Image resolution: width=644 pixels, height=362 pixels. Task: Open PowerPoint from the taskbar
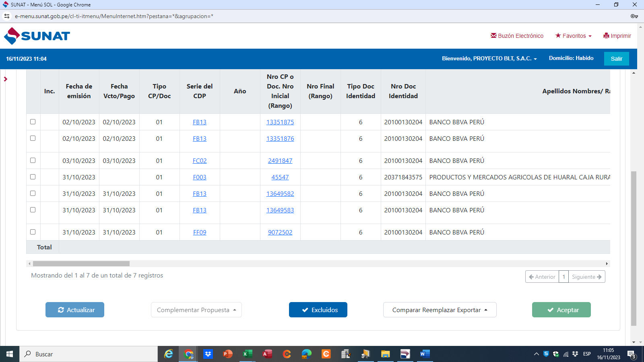pyautogui.click(x=228, y=354)
